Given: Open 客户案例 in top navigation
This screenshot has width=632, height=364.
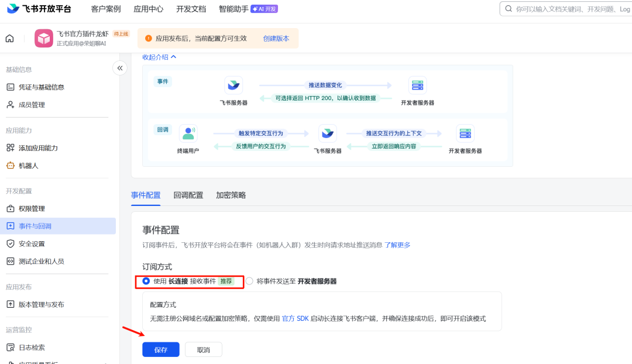Looking at the screenshot, I should 105,9.
